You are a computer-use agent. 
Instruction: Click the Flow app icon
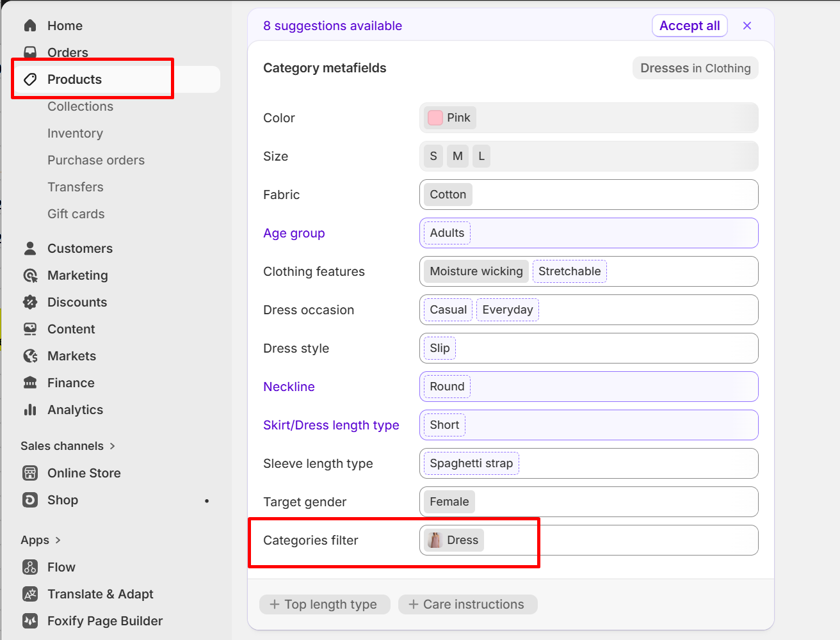pos(30,567)
